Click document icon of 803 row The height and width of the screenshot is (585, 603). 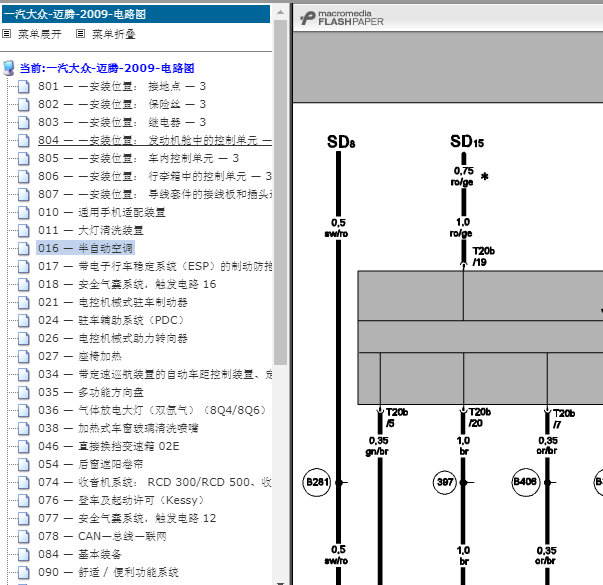coord(23,123)
